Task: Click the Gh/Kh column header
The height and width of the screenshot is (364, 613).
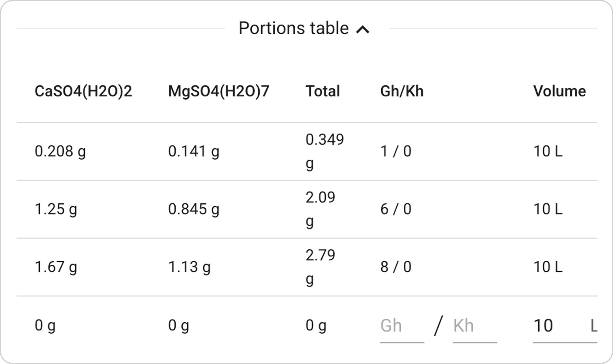Action: [x=402, y=91]
